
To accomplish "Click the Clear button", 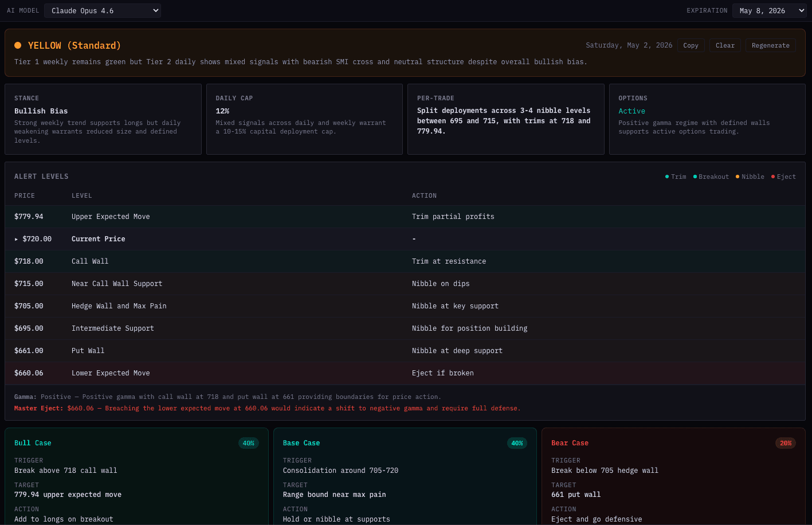I will click(725, 45).
